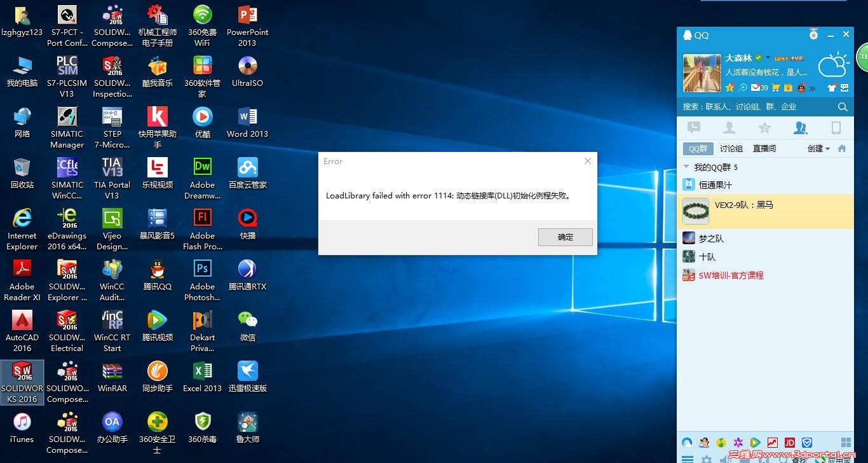Close the Error dialog with the X
868x463 pixels.
588,162
